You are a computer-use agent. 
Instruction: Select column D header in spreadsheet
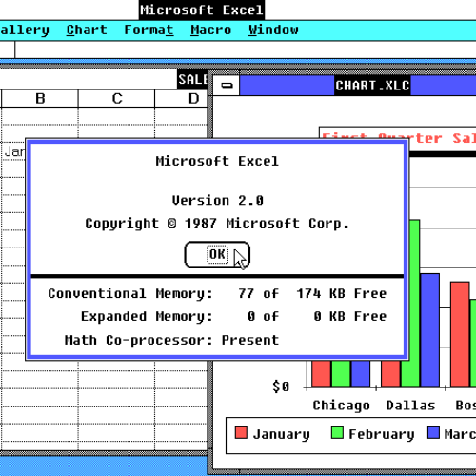(x=182, y=99)
